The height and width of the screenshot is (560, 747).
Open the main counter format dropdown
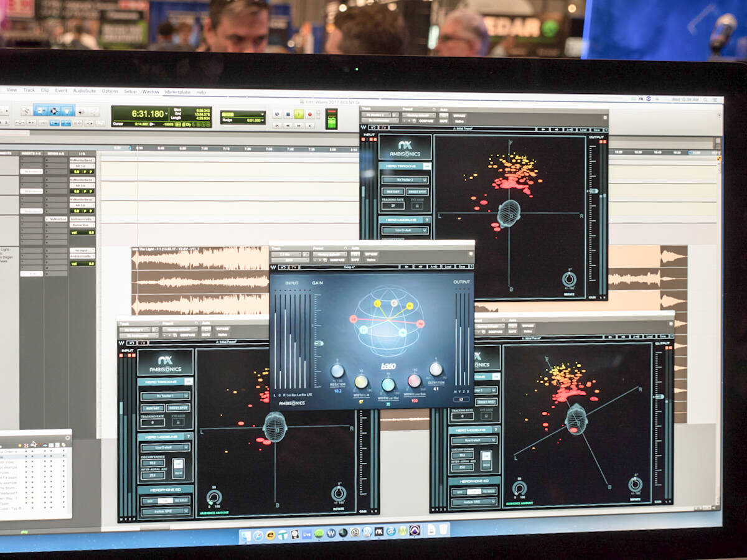[x=168, y=114]
